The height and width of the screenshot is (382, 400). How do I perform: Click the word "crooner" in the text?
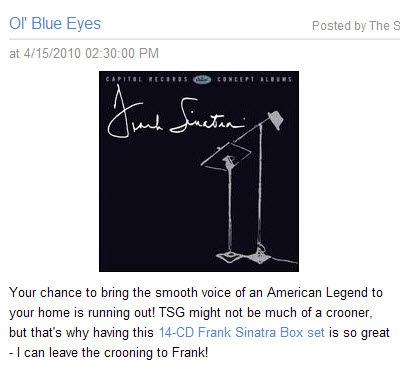point(348,313)
